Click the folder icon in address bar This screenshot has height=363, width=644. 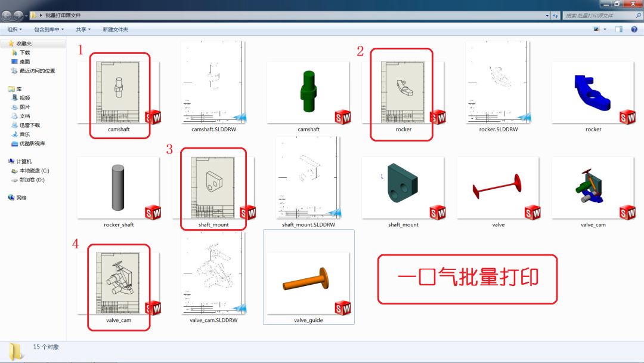tap(33, 16)
